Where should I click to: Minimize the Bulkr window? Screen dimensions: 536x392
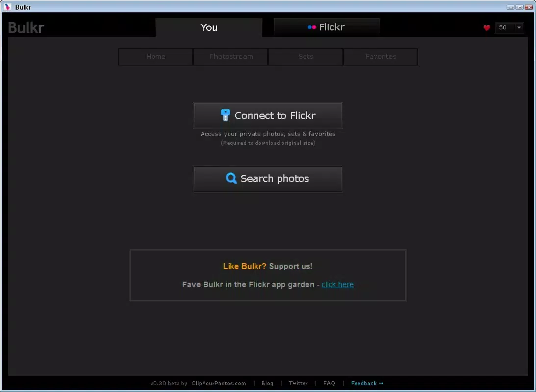(x=510, y=7)
